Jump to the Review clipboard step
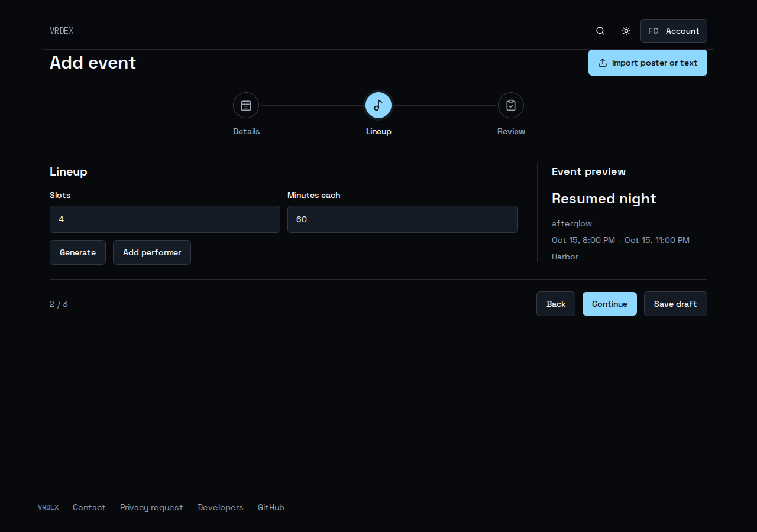Viewport: 757px width, 532px height. pyautogui.click(x=511, y=105)
